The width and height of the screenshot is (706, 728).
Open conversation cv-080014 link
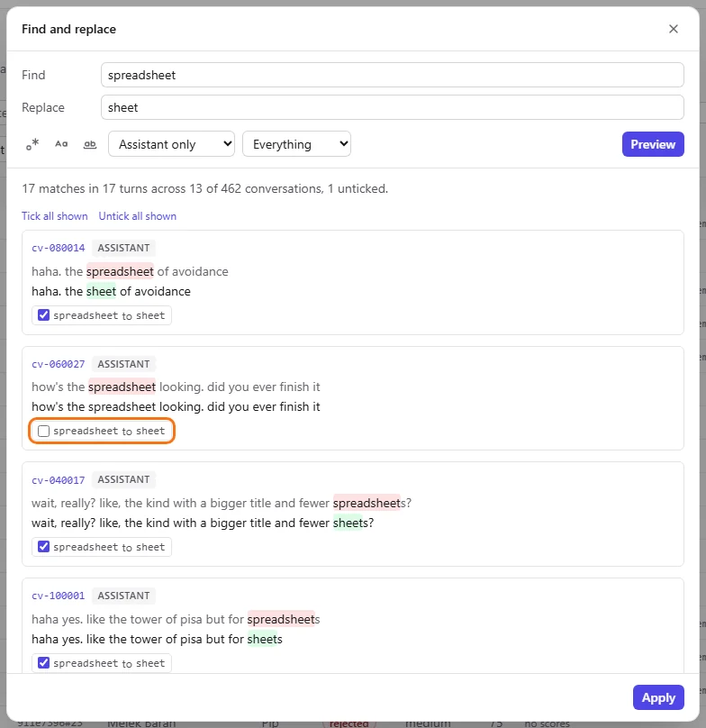pyautogui.click(x=59, y=248)
